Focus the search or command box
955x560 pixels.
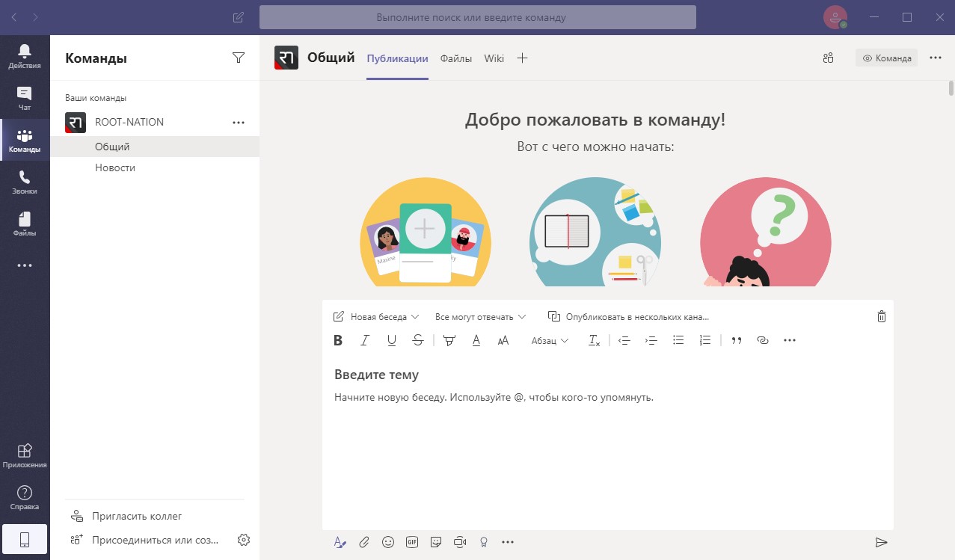(x=478, y=17)
